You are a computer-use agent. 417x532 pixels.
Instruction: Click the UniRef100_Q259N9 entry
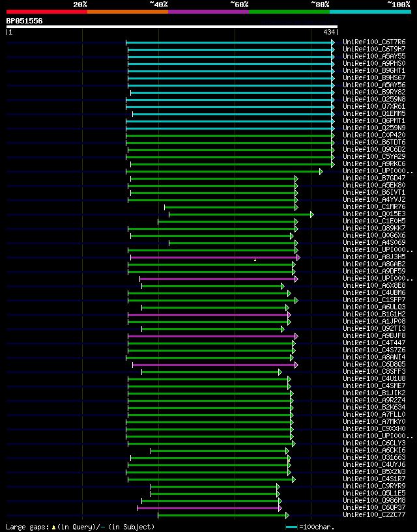374,128
